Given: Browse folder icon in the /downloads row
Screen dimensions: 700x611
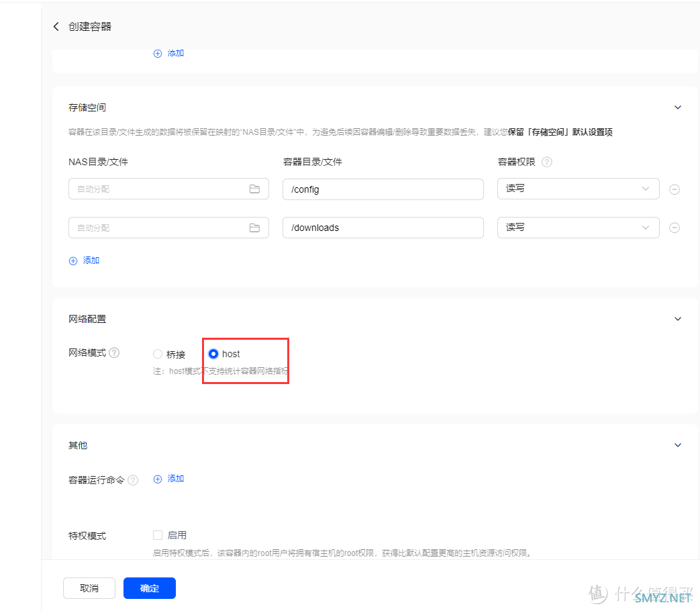Looking at the screenshot, I should (x=254, y=228).
